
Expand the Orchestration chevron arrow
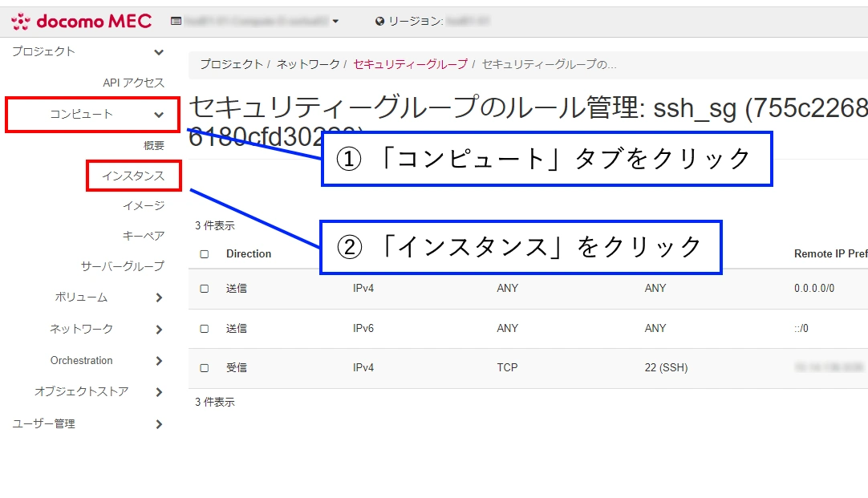(159, 361)
